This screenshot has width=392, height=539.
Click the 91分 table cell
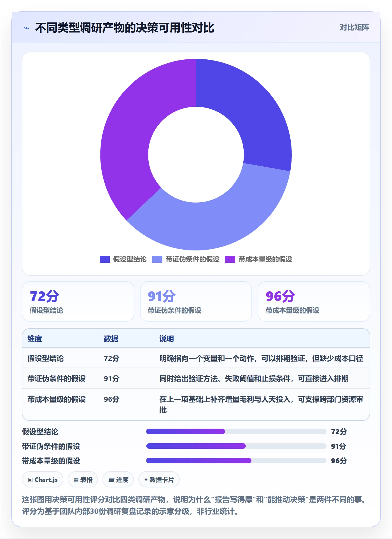click(112, 378)
